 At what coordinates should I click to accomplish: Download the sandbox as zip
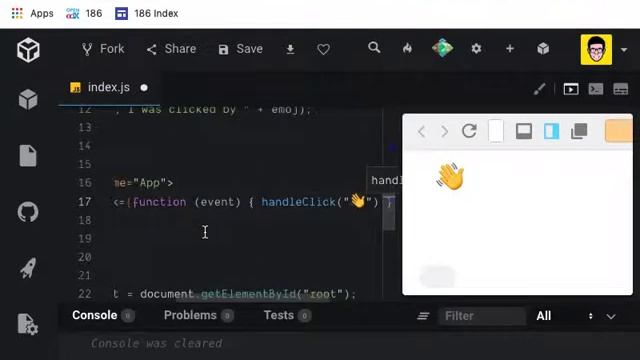point(290,49)
